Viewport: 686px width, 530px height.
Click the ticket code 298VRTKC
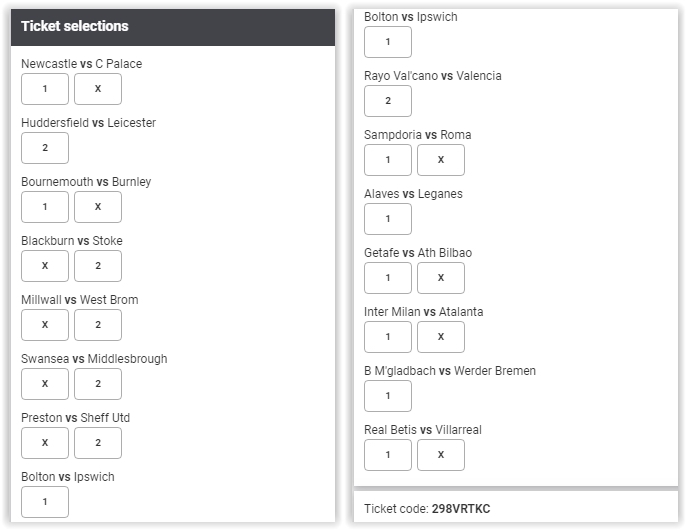point(461,509)
